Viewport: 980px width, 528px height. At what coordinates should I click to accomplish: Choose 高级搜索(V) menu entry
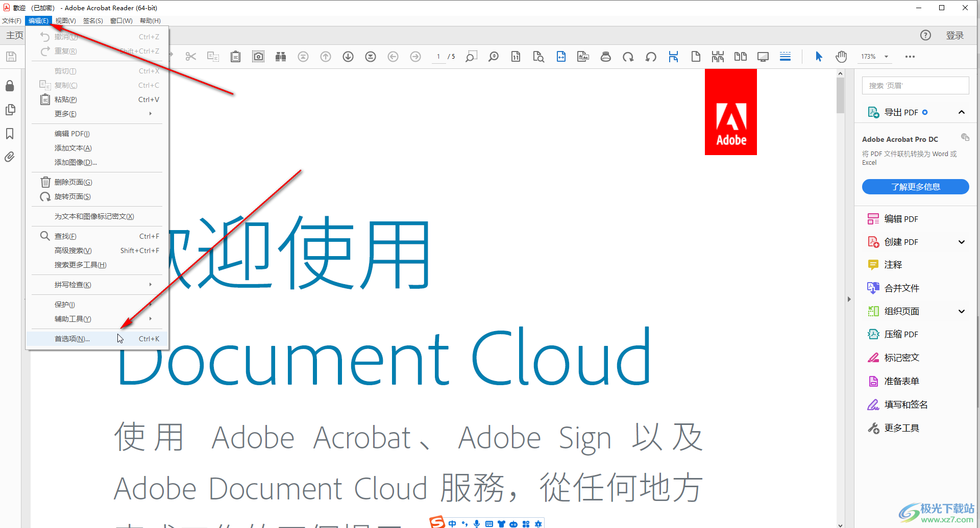coord(96,250)
